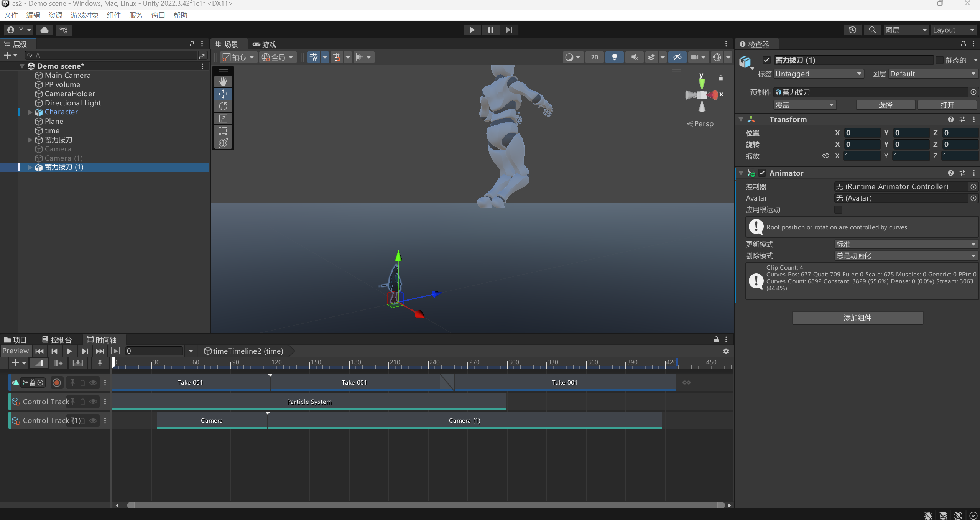Enable the Apply Root Motion checkbox

click(838, 210)
